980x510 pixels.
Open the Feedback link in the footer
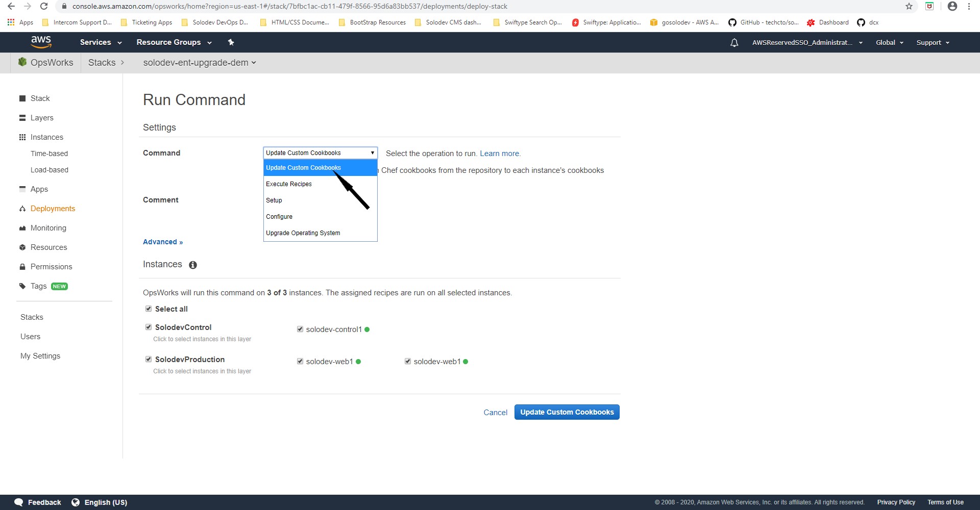pos(38,502)
